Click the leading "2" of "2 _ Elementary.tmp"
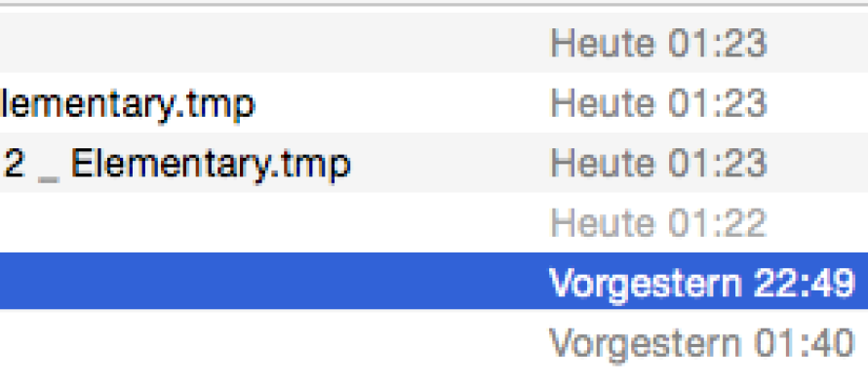The height and width of the screenshot is (385, 868). point(14,163)
